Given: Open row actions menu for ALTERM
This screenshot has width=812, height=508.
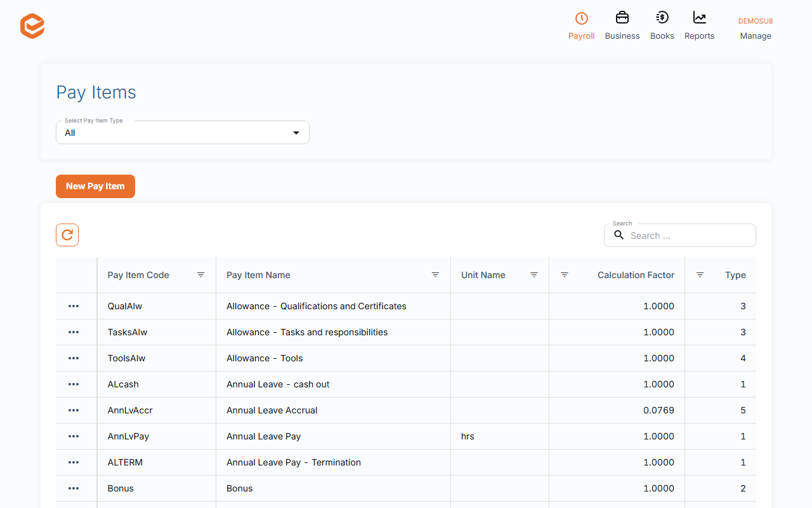Looking at the screenshot, I should pyautogui.click(x=74, y=462).
